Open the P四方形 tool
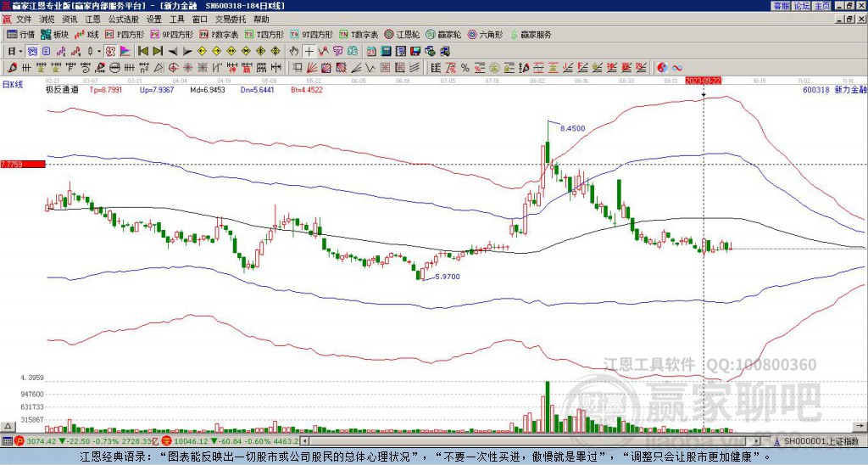 [125, 34]
